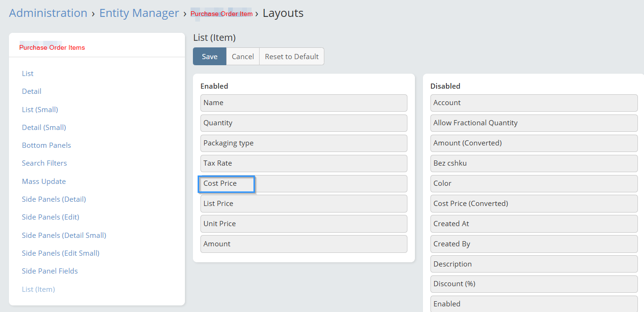Select the Discount (%) disabled field

534,284
